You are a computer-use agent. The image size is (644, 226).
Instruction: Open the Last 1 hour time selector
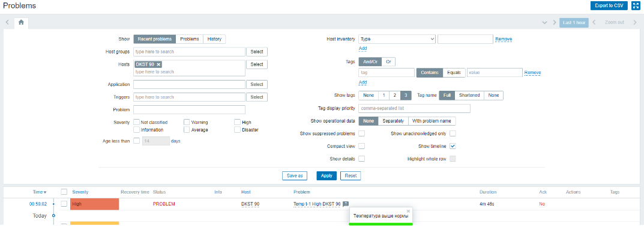point(574,23)
